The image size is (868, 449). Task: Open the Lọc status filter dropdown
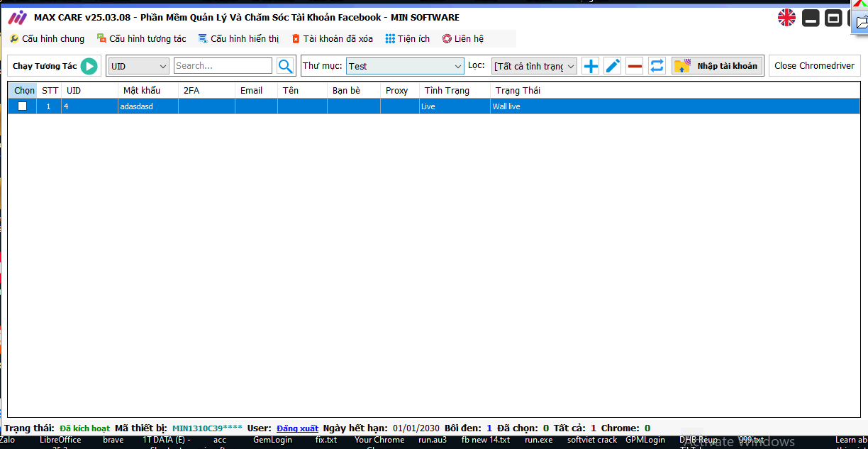[534, 66]
